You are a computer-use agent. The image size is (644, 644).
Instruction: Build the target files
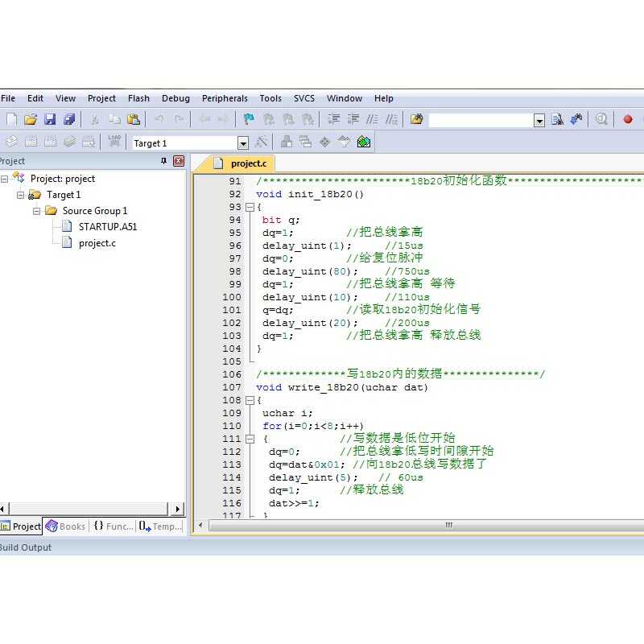click(x=31, y=142)
